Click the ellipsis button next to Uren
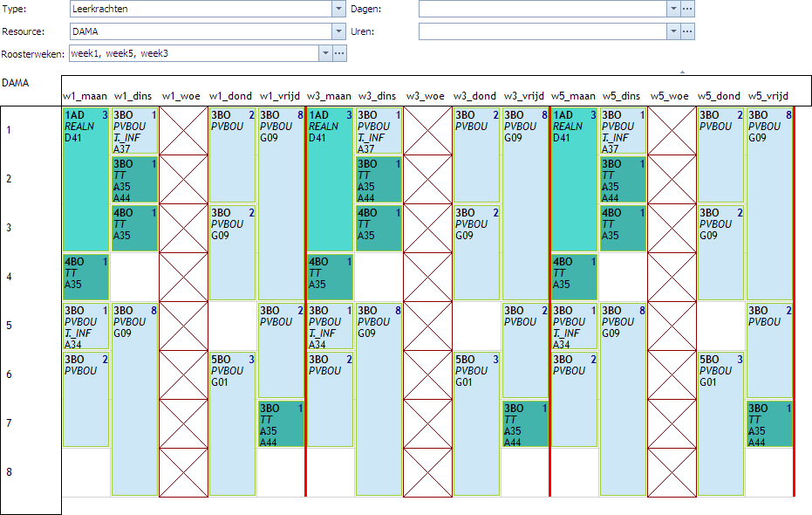This screenshot has width=812, height=515. coord(687,31)
